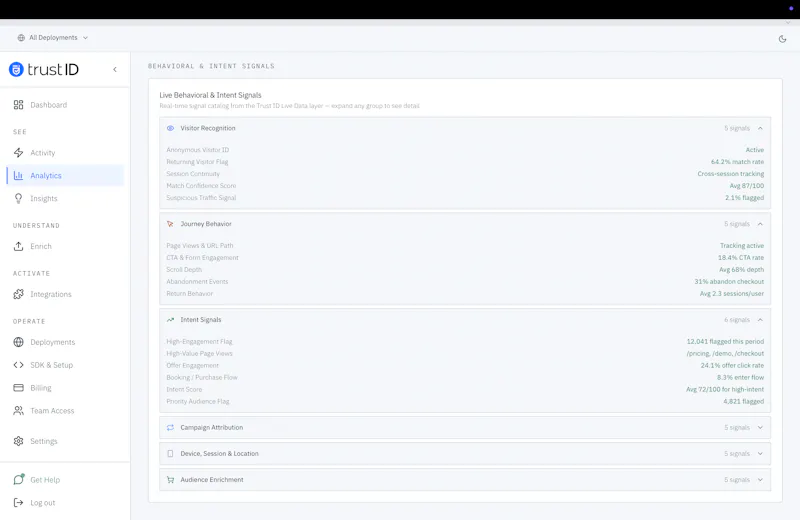Navigate to Enrich
This screenshot has height=520, width=800.
(65, 246)
